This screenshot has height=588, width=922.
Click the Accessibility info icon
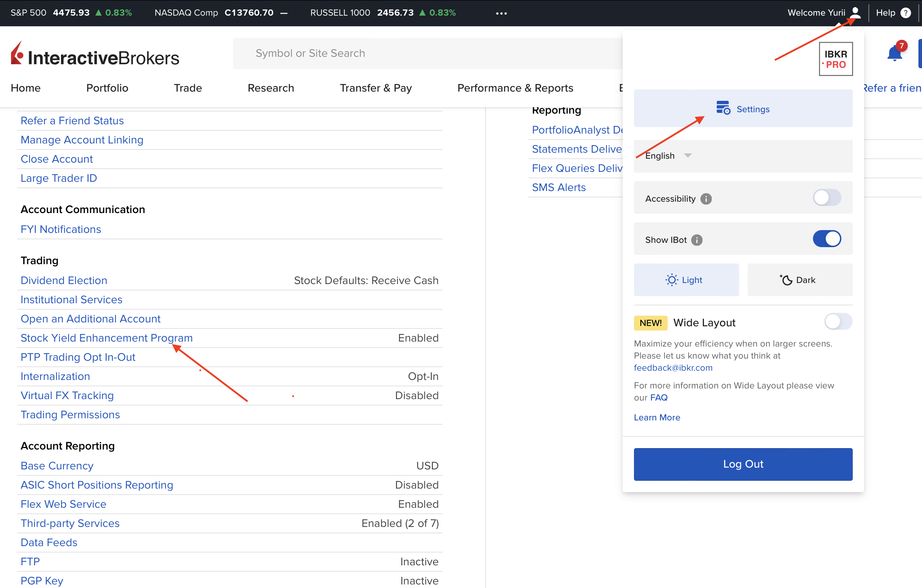coord(706,199)
